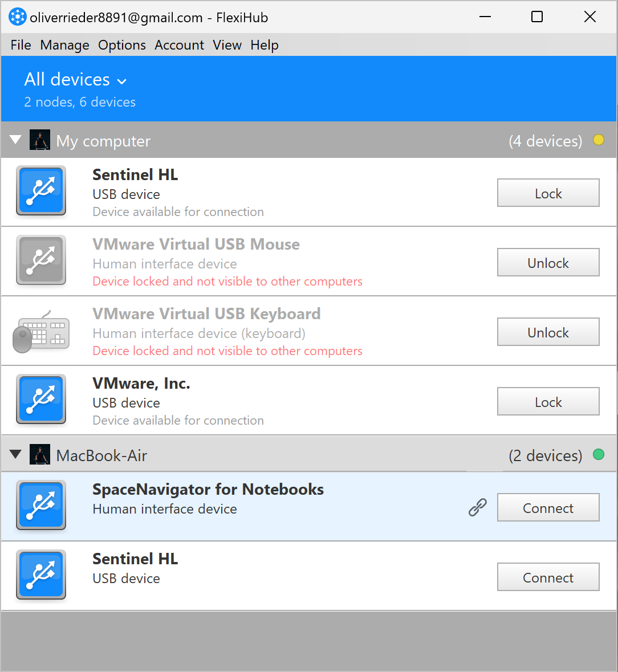Open the Manage menu
618x672 pixels.
64,45
